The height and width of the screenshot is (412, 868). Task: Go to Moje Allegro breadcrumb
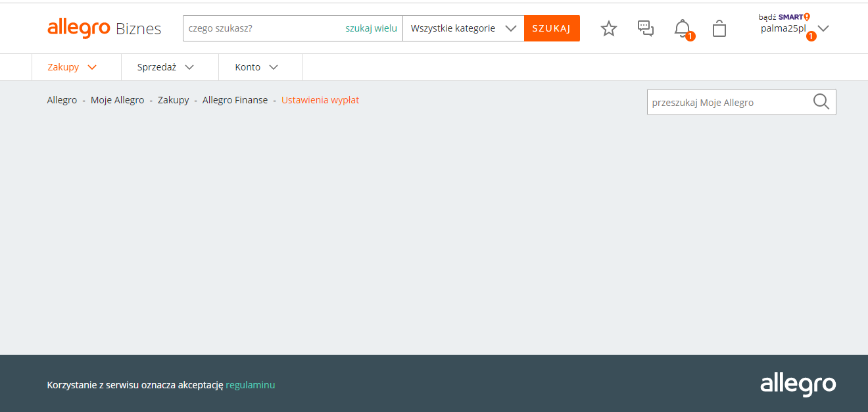(117, 100)
